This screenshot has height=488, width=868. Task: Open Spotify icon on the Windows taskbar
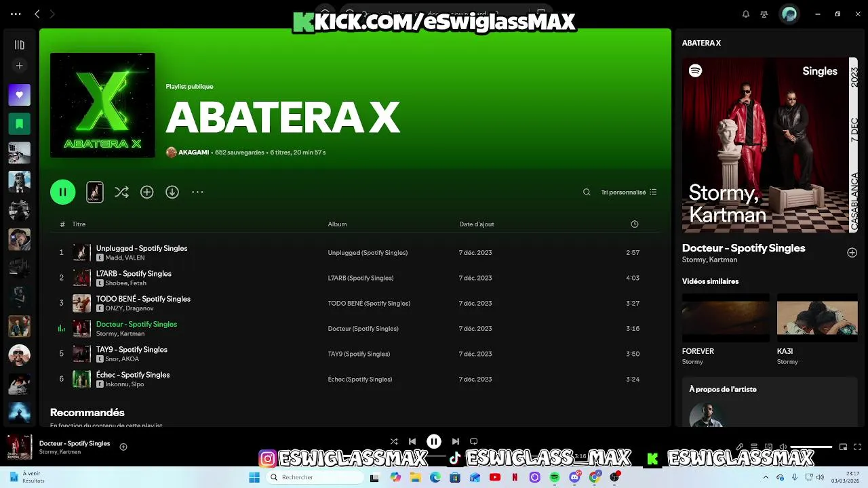[x=555, y=477]
